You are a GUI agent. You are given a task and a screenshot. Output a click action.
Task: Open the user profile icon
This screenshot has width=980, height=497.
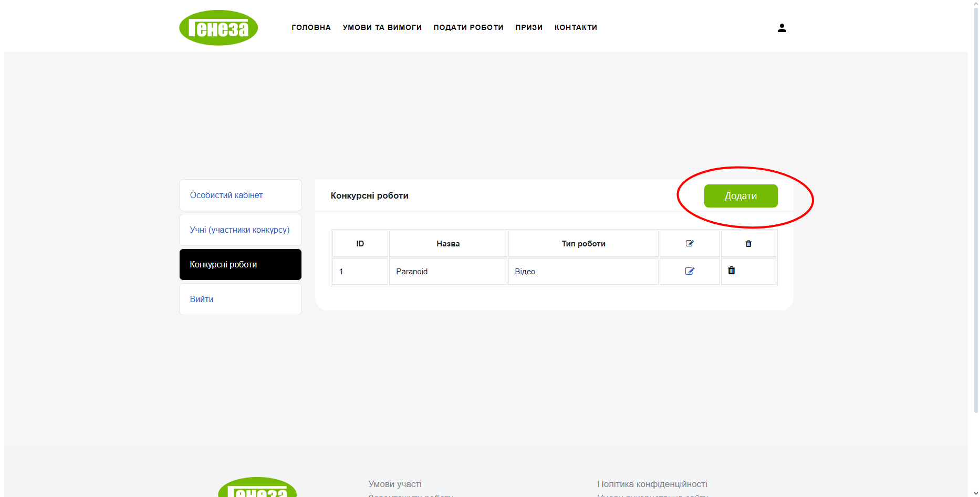[x=781, y=28]
